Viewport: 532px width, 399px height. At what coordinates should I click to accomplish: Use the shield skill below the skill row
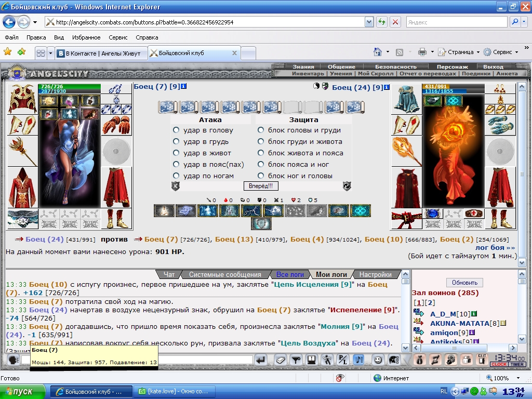pos(261,224)
